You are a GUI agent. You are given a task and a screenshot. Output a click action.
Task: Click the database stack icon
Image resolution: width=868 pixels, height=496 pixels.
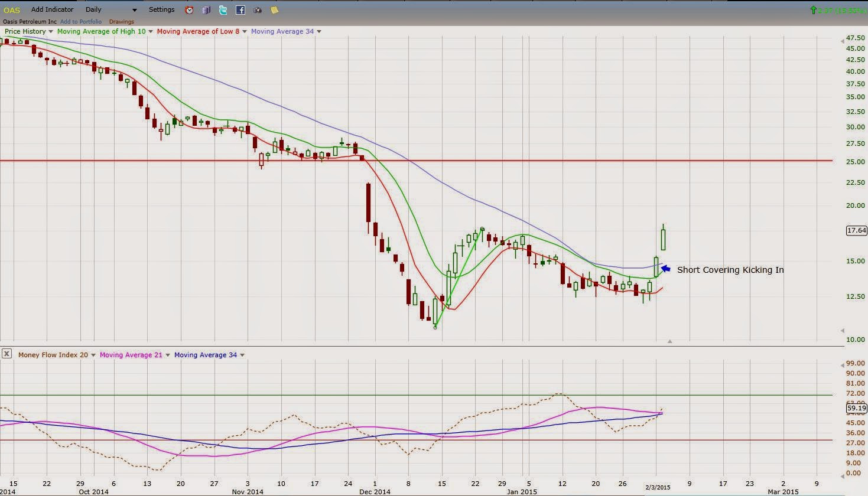206,10
